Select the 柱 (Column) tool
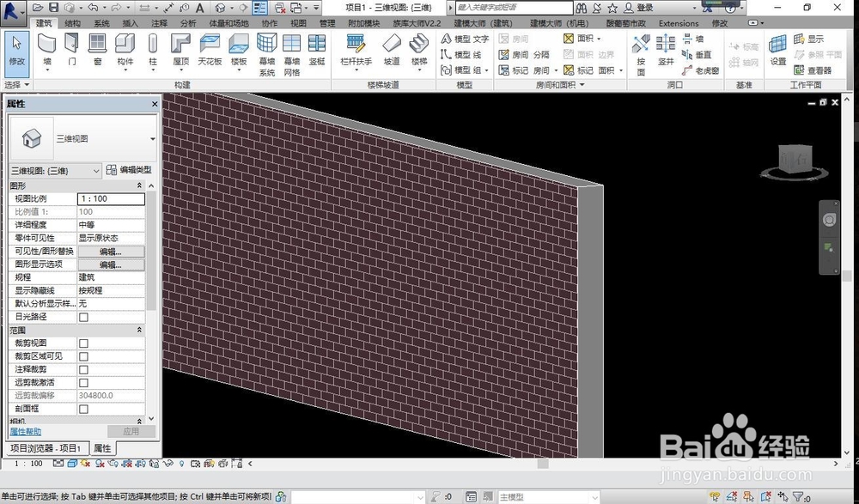The width and height of the screenshot is (859, 504). (153, 51)
